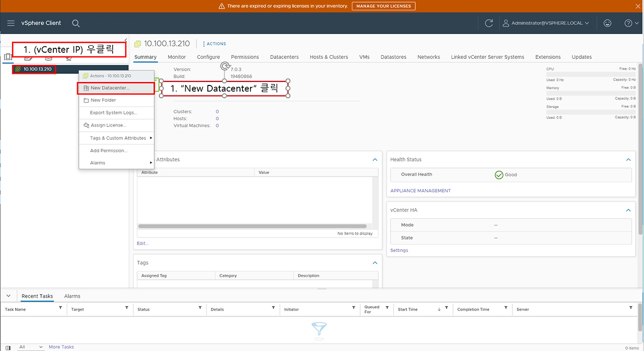This screenshot has height=351, width=644.
Task: Open the Updates tab
Action: click(x=582, y=57)
